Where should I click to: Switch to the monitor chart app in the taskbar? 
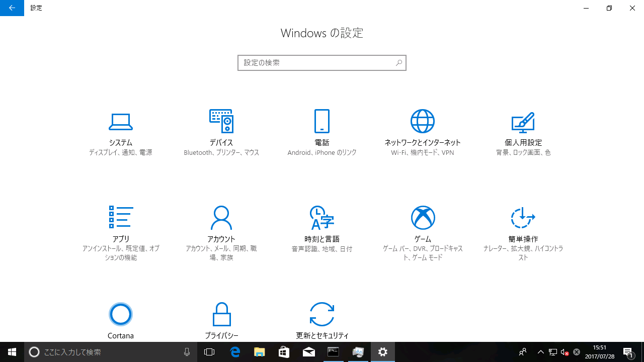pos(358,352)
